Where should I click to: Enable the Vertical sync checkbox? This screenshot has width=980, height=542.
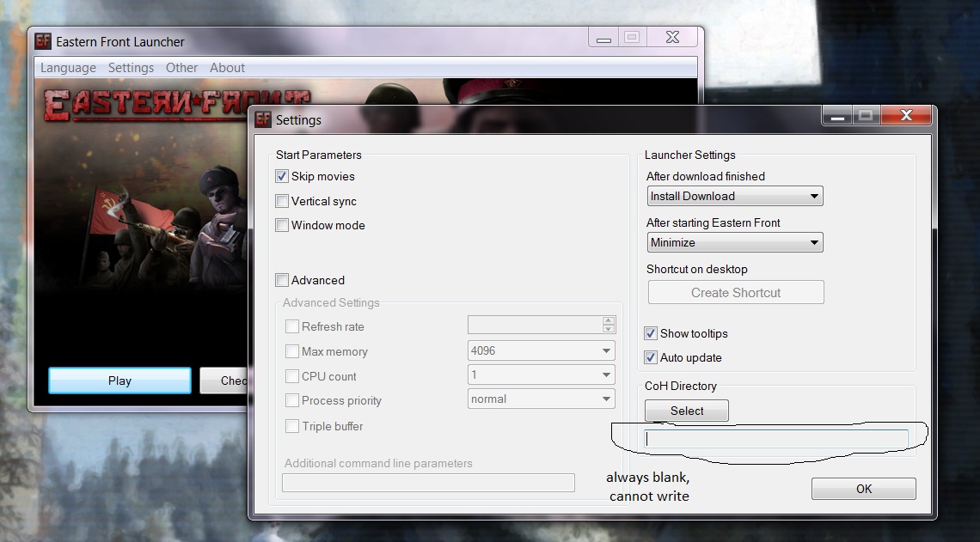282,201
